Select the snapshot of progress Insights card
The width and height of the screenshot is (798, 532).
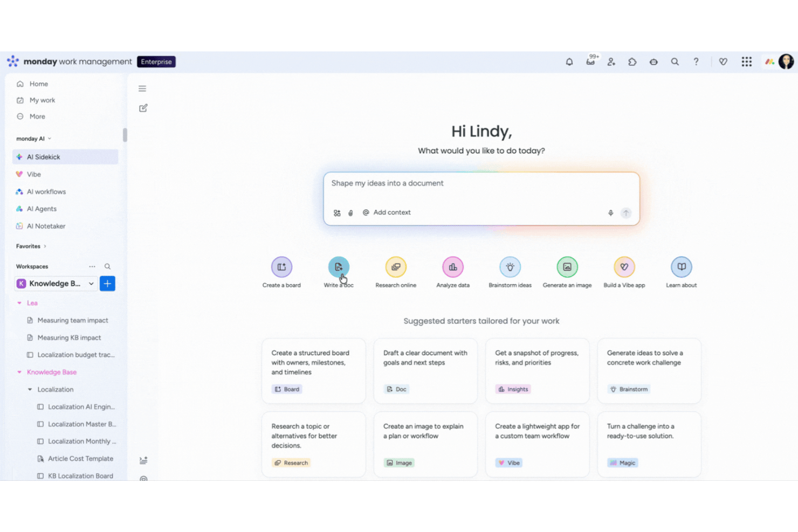click(538, 371)
